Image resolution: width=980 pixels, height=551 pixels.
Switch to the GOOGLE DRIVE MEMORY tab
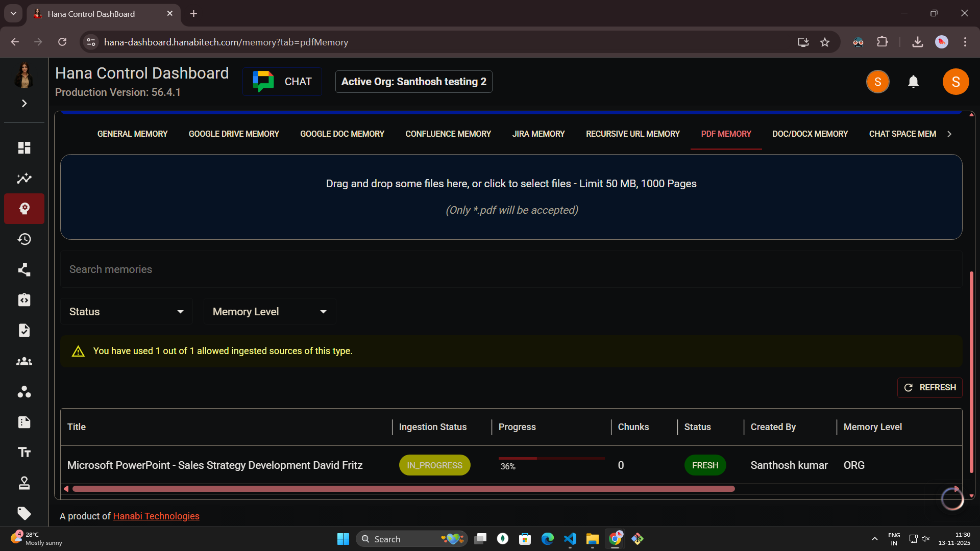point(233,134)
